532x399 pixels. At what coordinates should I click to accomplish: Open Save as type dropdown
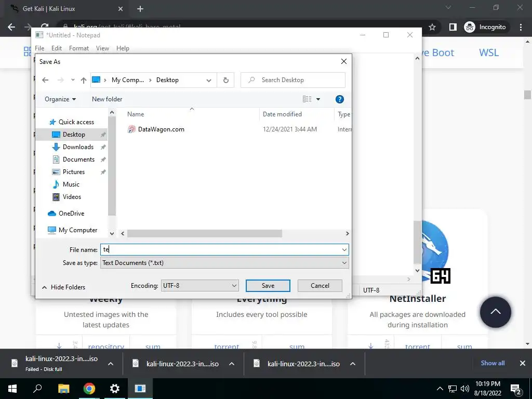[x=224, y=263]
